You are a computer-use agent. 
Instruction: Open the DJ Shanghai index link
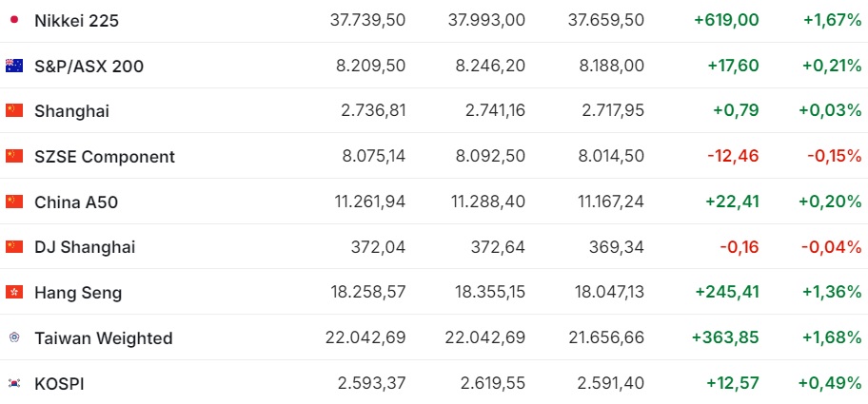click(85, 247)
